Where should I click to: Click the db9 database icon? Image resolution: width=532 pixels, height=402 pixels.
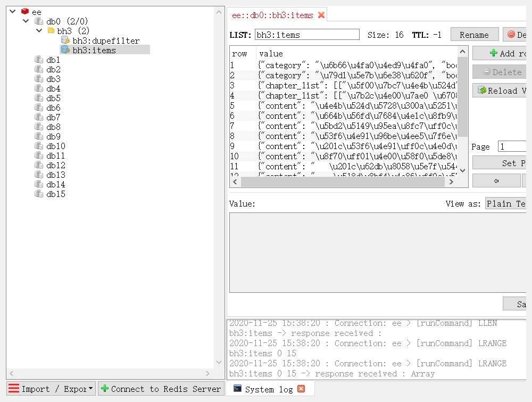39,136
